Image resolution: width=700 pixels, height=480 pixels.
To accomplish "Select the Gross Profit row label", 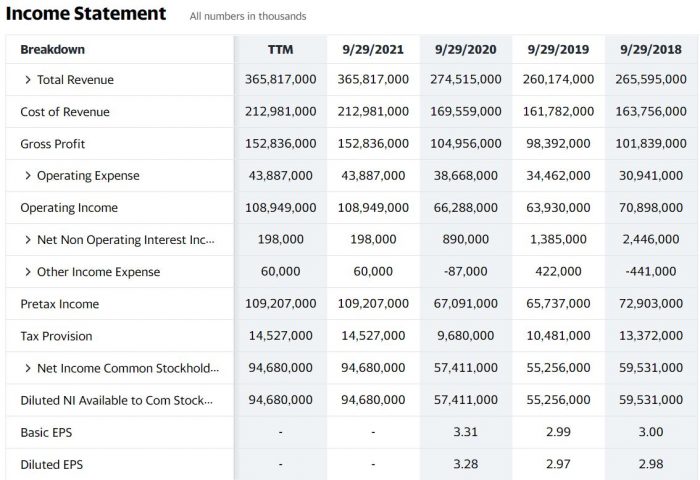I will pyautogui.click(x=53, y=144).
